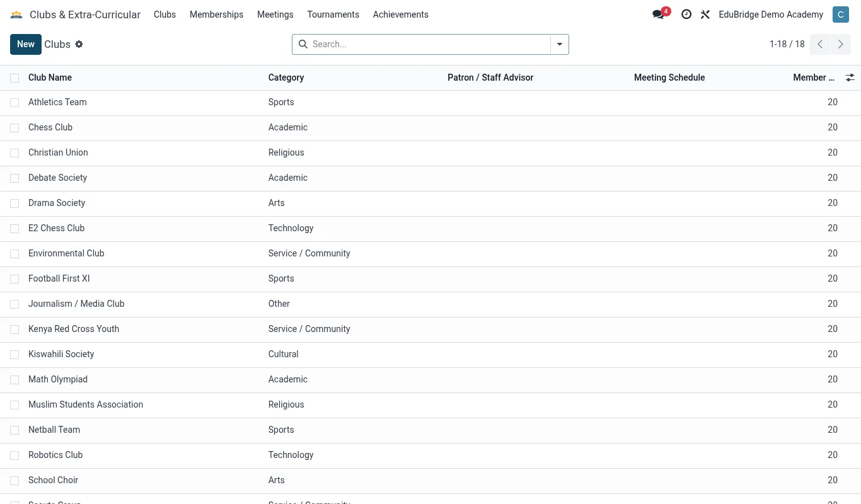
Task: Sort by Club Name column header
Action: (x=50, y=77)
